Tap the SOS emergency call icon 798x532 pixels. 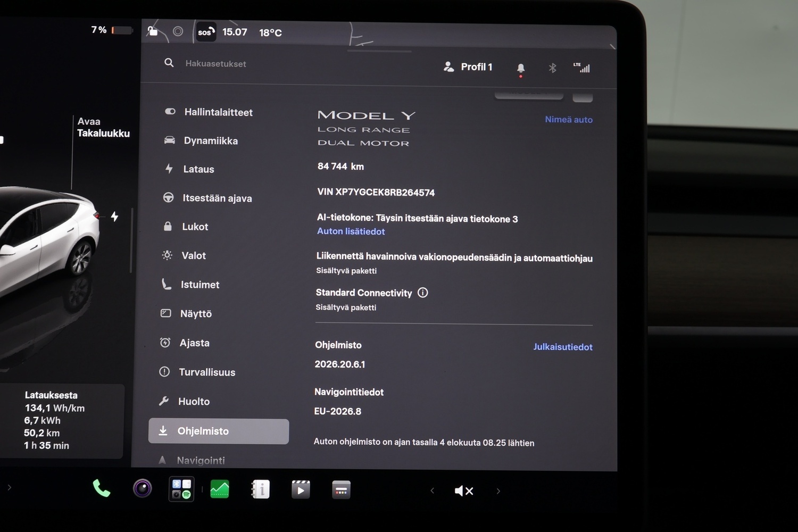pos(206,32)
